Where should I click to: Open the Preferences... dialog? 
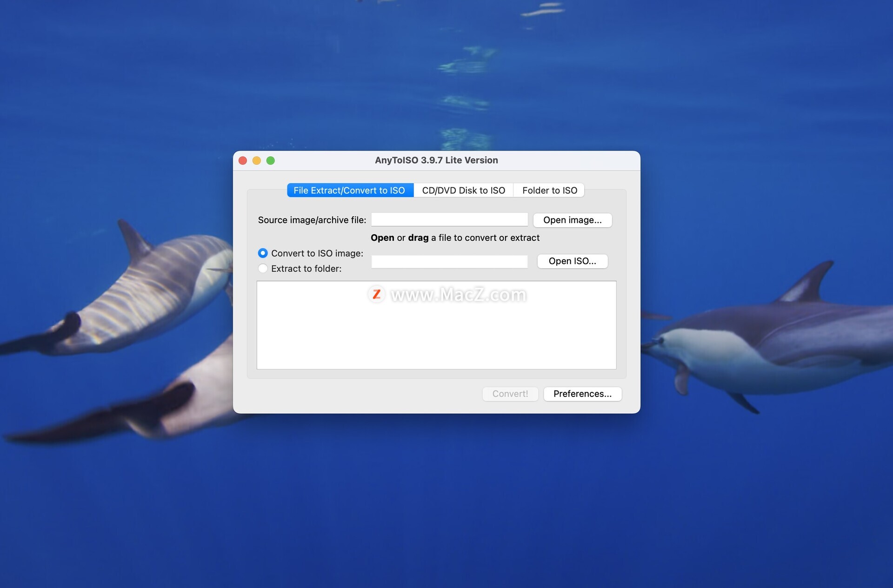pyautogui.click(x=582, y=394)
